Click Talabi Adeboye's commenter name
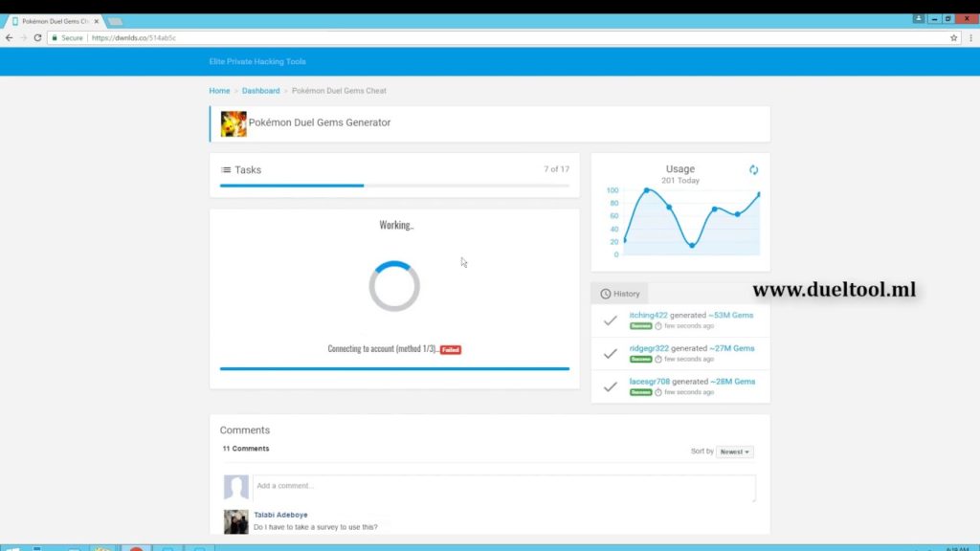Viewport: 980px width, 551px height. (x=280, y=515)
